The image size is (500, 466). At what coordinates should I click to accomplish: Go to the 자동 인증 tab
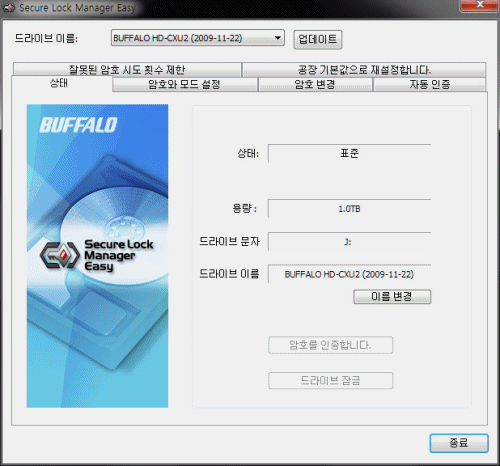pos(430,84)
